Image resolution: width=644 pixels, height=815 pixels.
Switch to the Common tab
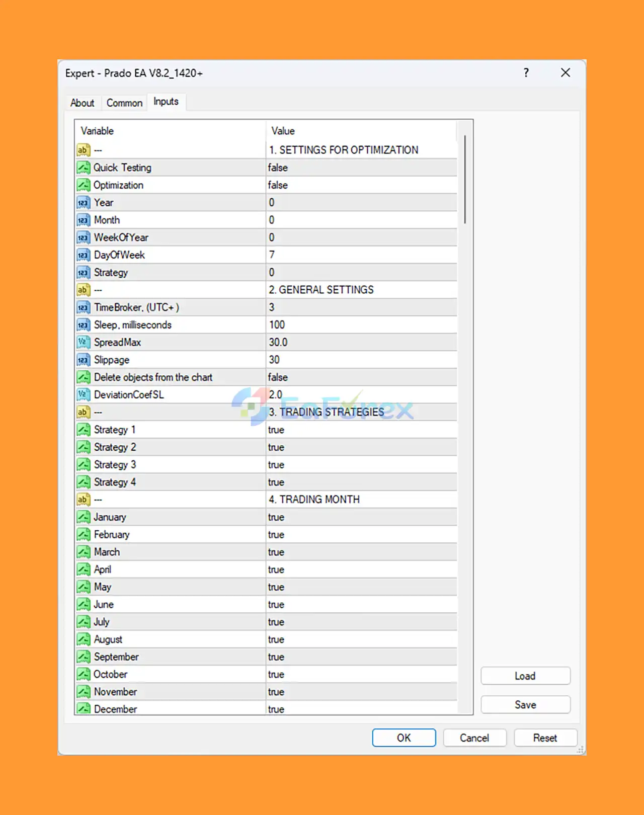tap(124, 103)
